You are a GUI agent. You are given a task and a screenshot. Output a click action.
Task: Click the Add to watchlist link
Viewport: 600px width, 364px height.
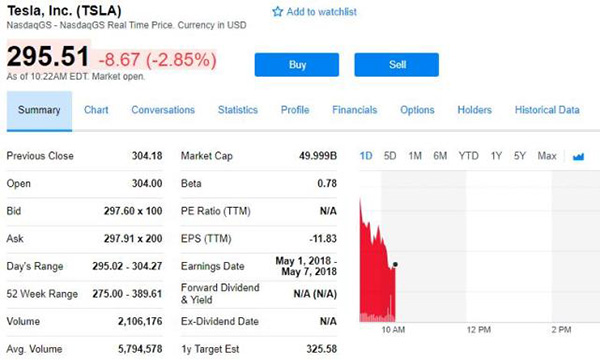point(321,12)
